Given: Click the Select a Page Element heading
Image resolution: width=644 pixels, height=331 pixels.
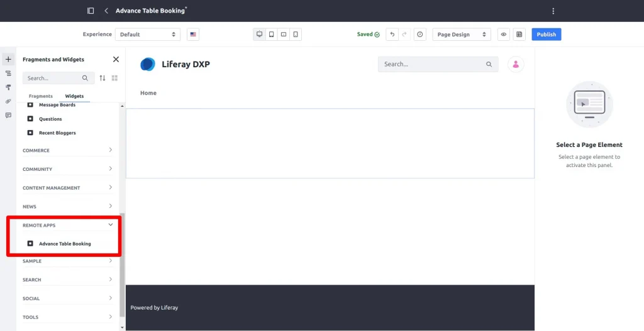Looking at the screenshot, I should (x=589, y=145).
